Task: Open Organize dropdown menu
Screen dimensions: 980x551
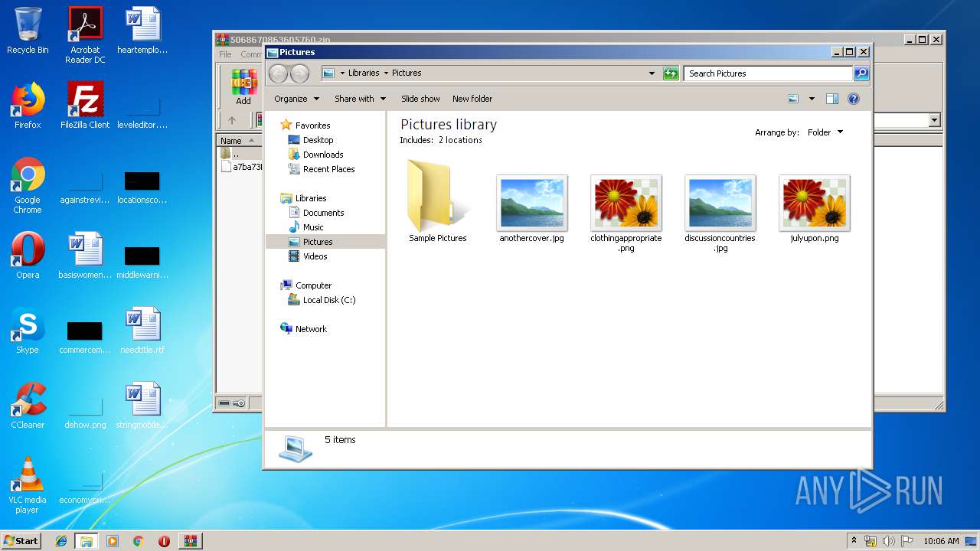Action: (296, 99)
